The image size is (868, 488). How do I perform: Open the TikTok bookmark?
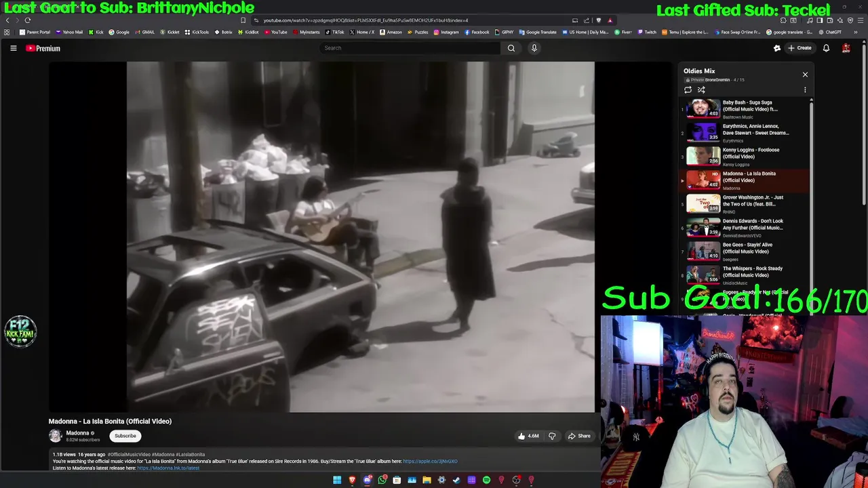click(x=335, y=32)
